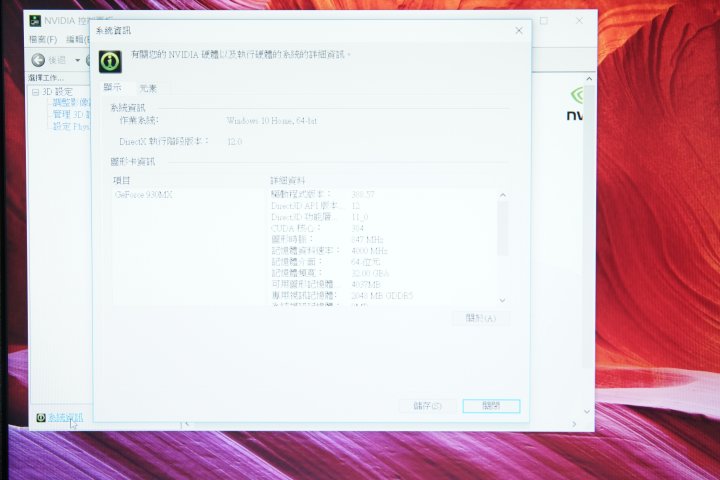This screenshot has height=480, width=720.
Task: Click the NVIDIA logo in the background window
Action: (575, 105)
